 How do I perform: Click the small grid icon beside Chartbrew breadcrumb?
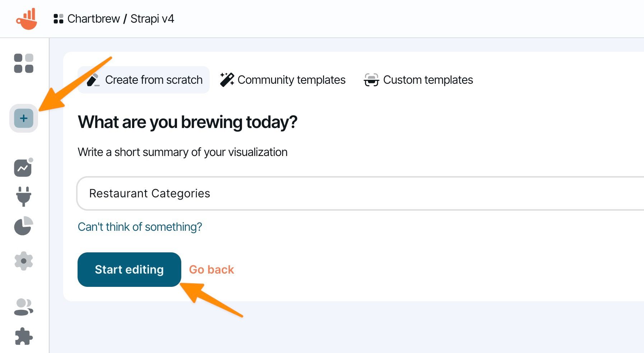click(x=58, y=19)
